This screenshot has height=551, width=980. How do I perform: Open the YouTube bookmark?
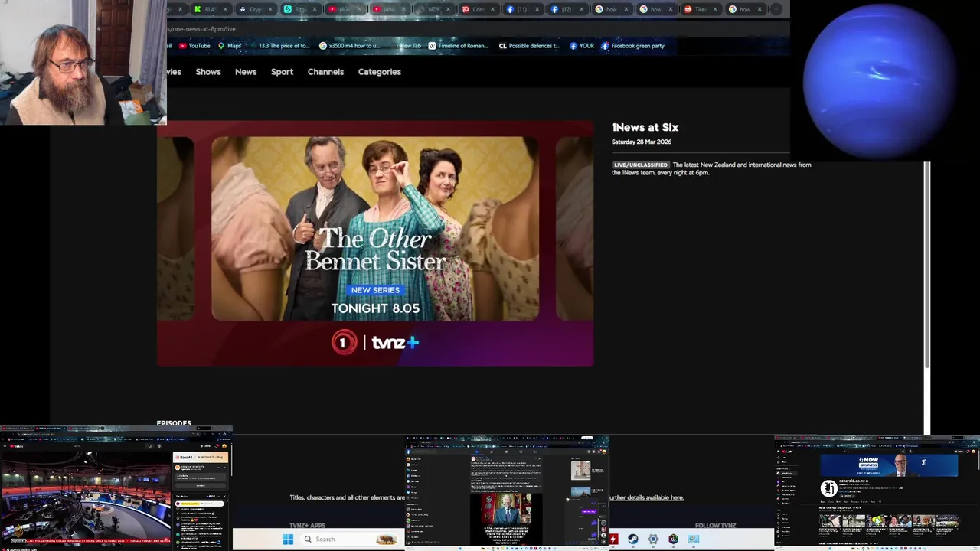click(x=194, y=46)
